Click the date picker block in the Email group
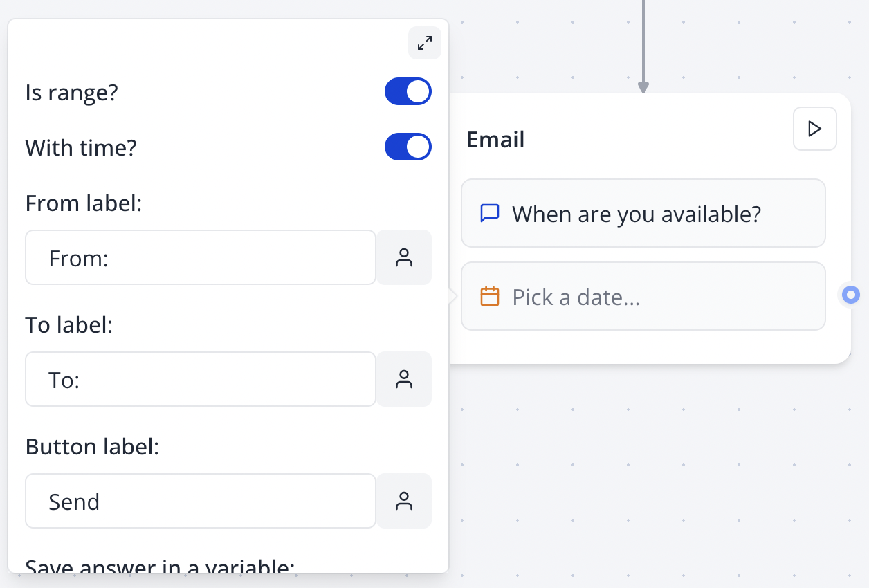869x588 pixels. [643, 295]
